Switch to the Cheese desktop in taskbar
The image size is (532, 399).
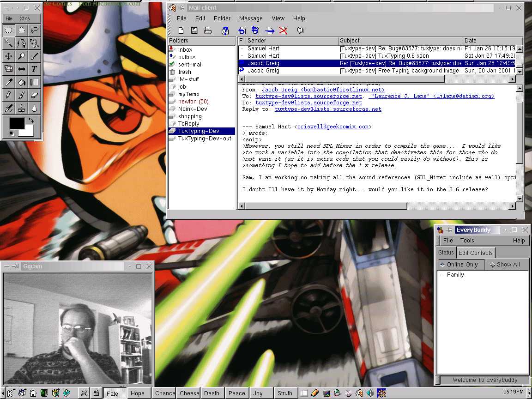(x=189, y=393)
